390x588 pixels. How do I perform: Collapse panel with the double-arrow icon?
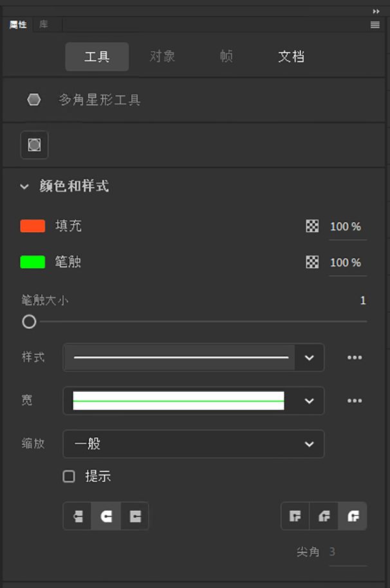[x=376, y=11]
